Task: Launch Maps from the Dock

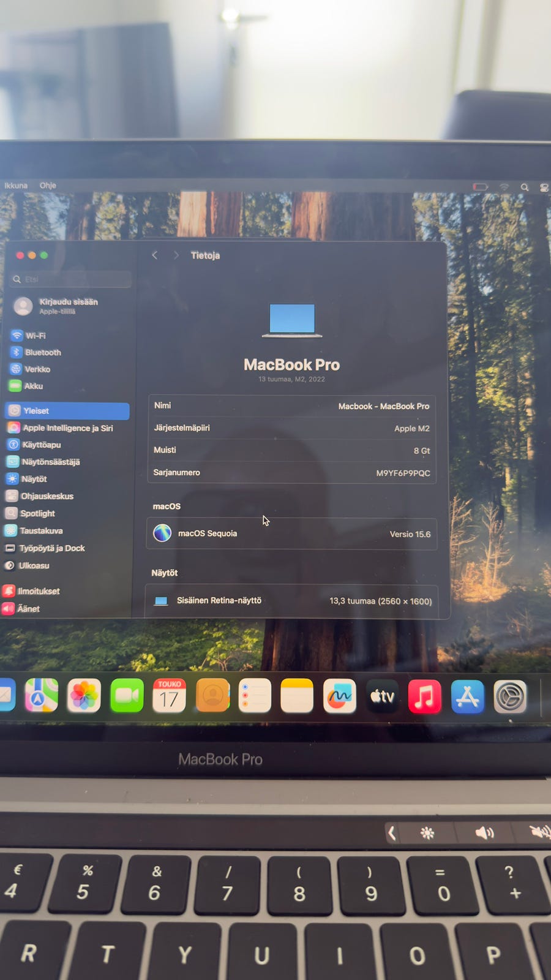Action: 42,695
